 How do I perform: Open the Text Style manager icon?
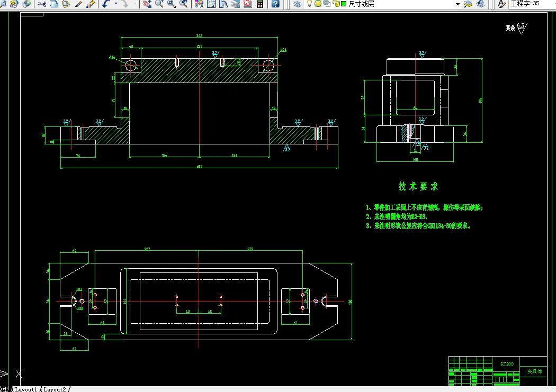coord(501,4)
